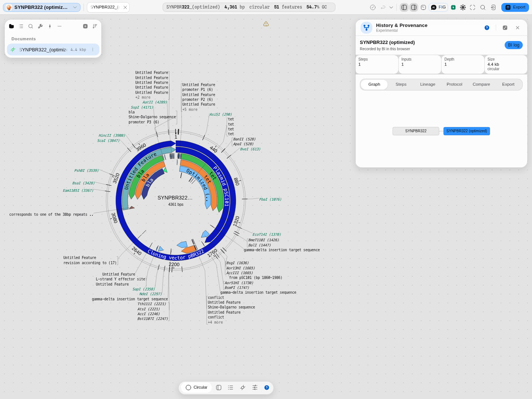Add a new document with plus icon
The width and height of the screenshot is (532, 399).
(x=85, y=26)
